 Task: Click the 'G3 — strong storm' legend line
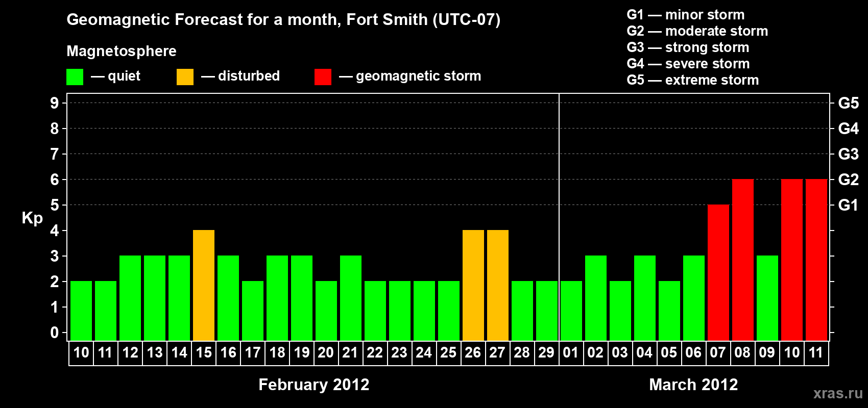(688, 47)
